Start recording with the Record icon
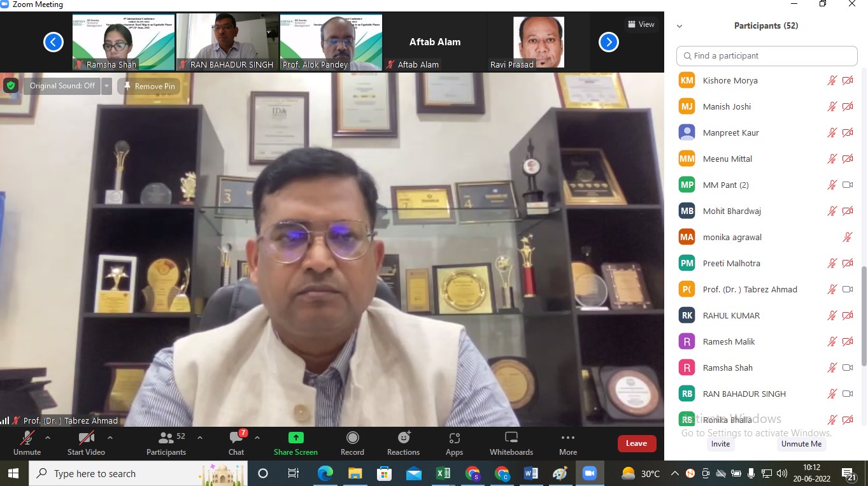The height and width of the screenshot is (486, 868). click(352, 438)
